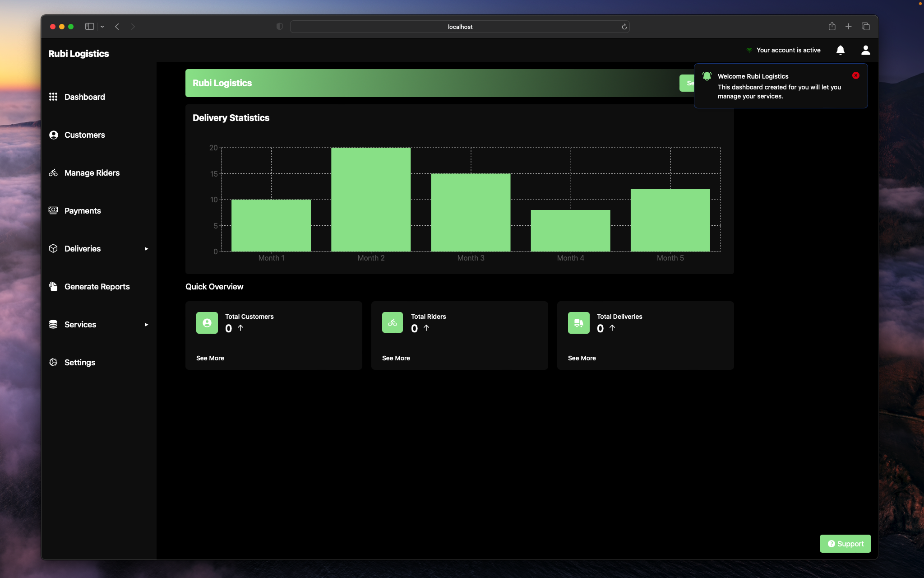Open the user profile icon
The image size is (924, 578).
coord(865,50)
